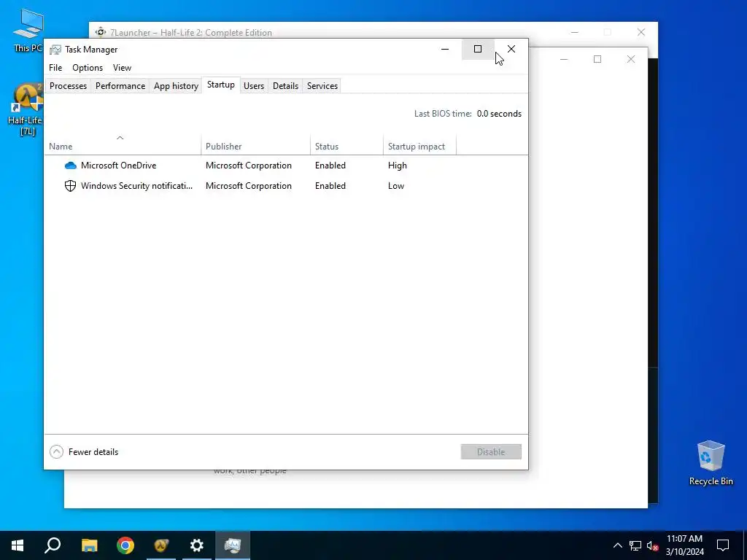Image resolution: width=747 pixels, height=560 pixels.
Task: Switch to the Performance tab
Action: coord(120,86)
